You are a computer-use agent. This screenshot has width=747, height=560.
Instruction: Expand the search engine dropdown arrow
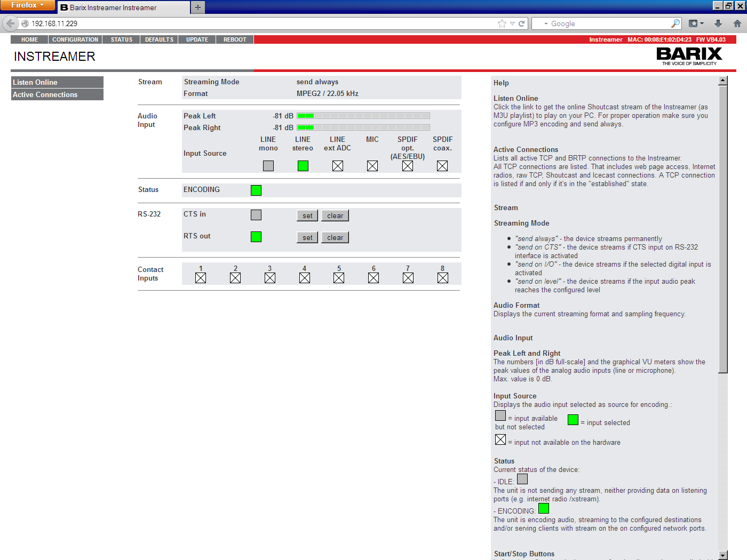546,23
